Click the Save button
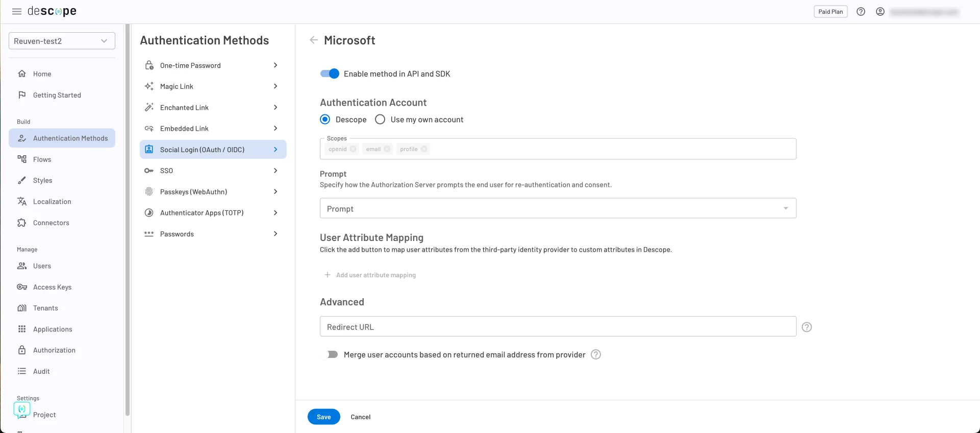Viewport: 980px width, 433px height. pyautogui.click(x=323, y=417)
